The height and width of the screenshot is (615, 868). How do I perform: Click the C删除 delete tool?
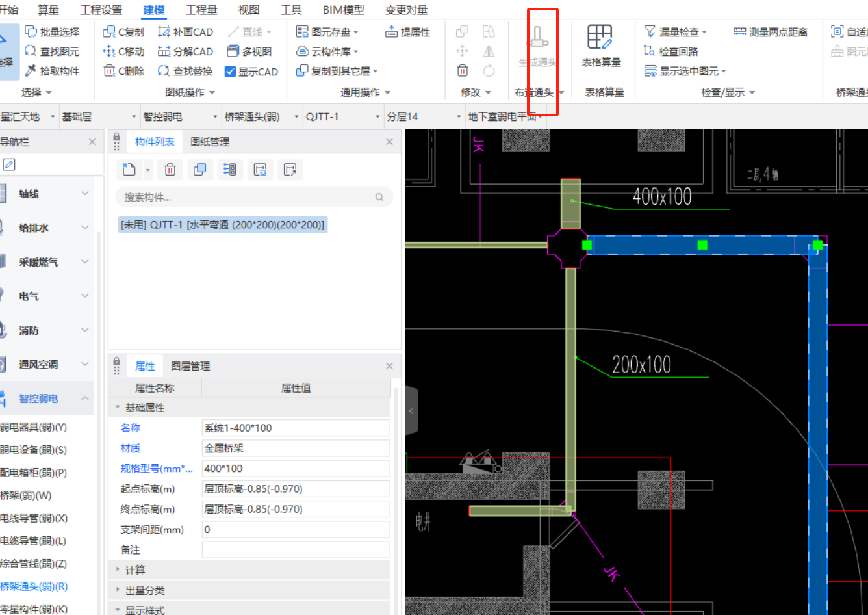click(123, 71)
